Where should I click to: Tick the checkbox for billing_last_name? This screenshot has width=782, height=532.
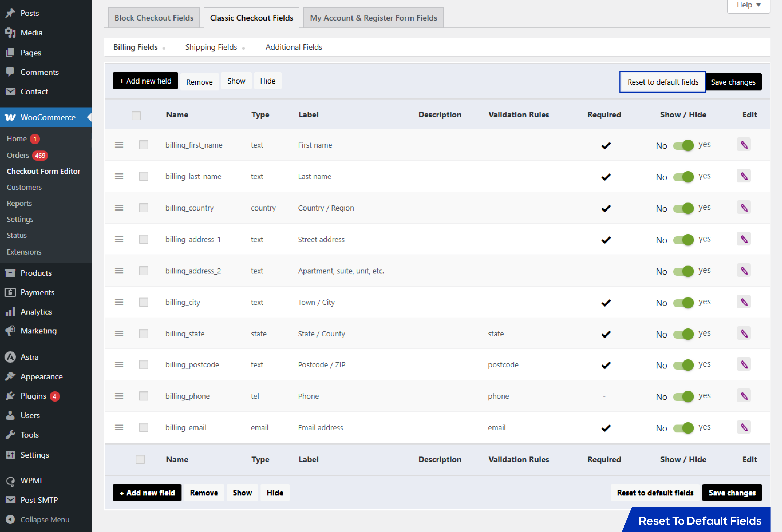coord(144,176)
